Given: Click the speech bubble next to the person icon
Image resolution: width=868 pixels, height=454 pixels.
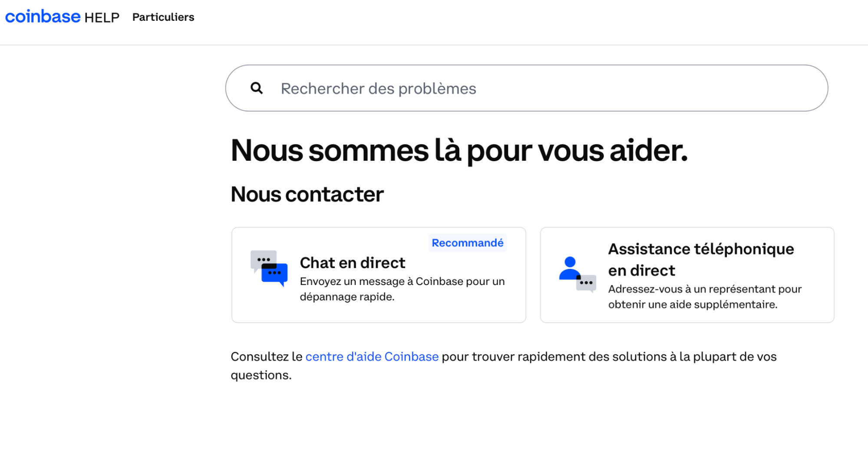Looking at the screenshot, I should pos(586,283).
